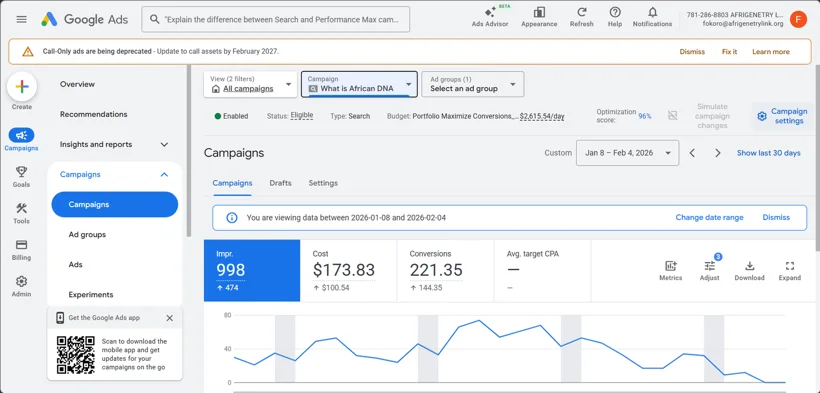This screenshot has width=820, height=393.
Task: Expand Insights and reports section
Action: click(164, 144)
